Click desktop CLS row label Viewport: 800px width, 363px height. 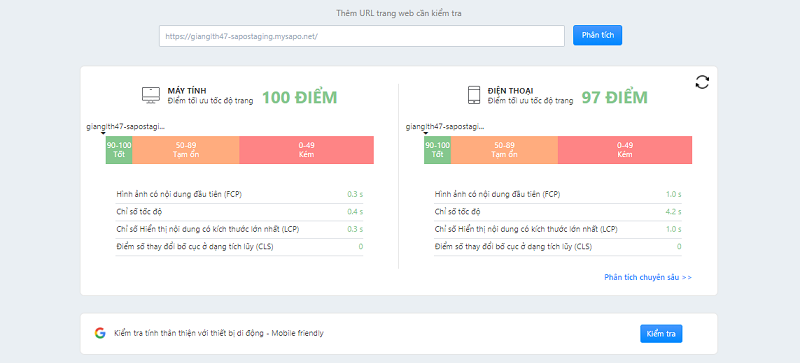(x=195, y=247)
